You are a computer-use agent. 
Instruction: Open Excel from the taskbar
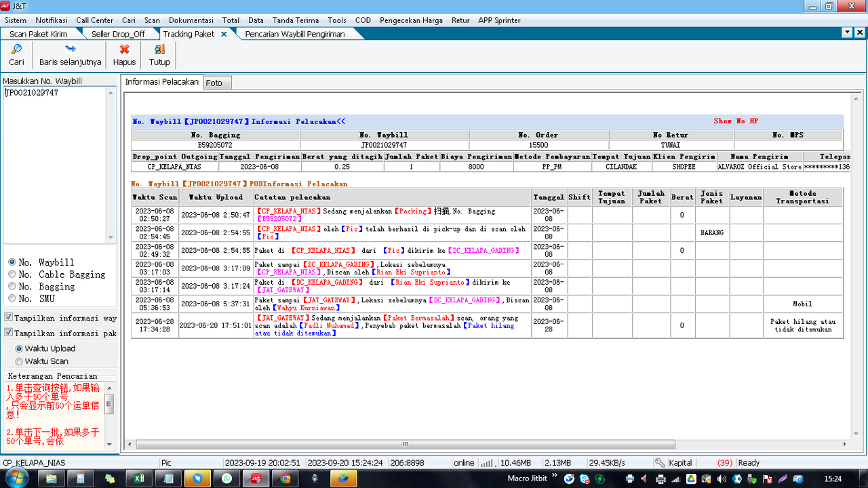tap(139, 479)
